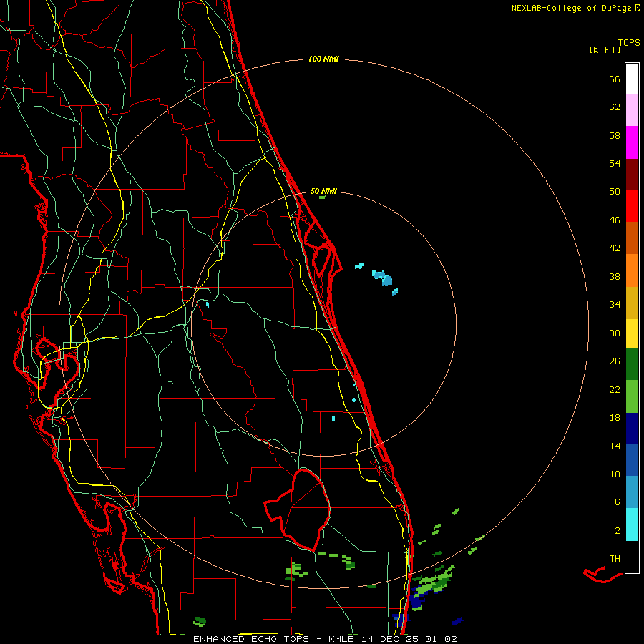The width and height of the screenshot is (644, 644).
Task: Click the 54 legend value
Action: [615, 163]
